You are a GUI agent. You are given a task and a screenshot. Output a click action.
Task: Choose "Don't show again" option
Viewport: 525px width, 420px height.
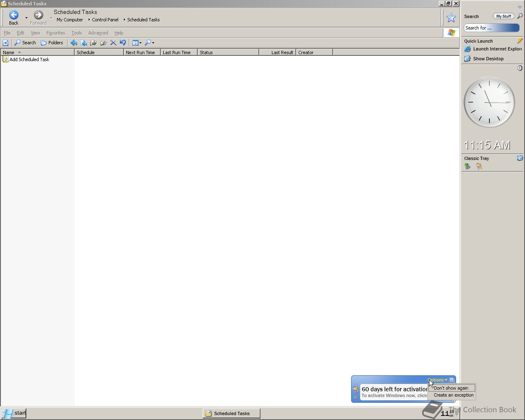point(451,388)
